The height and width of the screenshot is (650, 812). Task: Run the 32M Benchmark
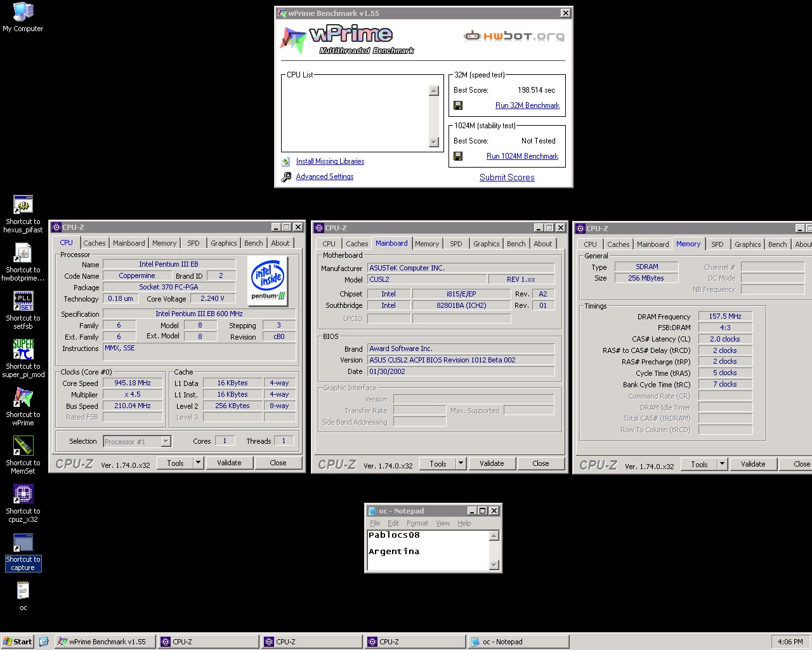tap(527, 105)
